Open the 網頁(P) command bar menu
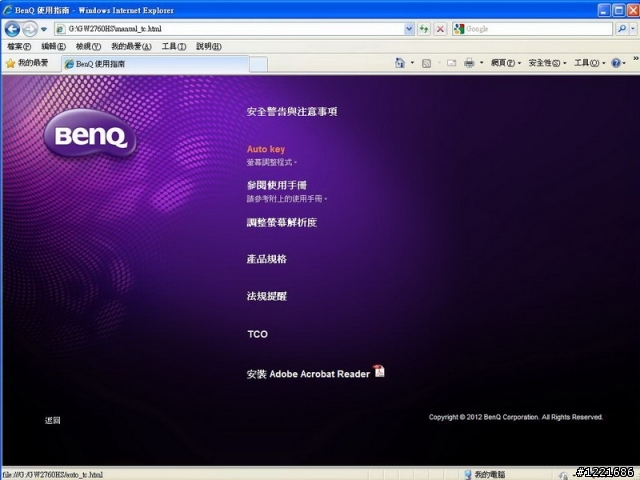This screenshot has width=640, height=480. tap(506, 63)
